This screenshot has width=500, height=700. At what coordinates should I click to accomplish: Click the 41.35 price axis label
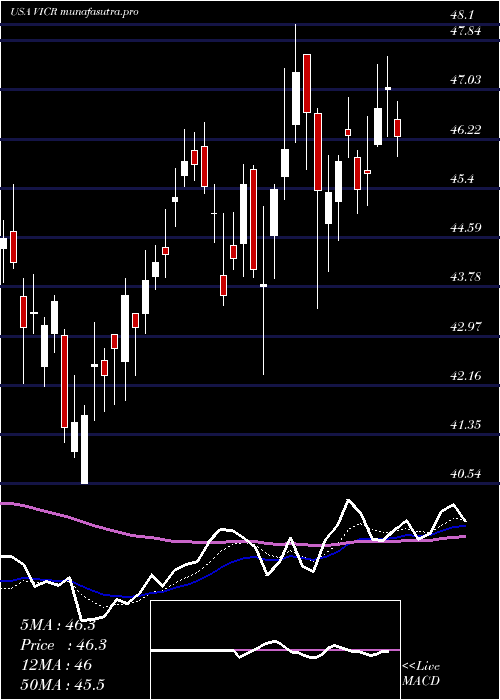(x=466, y=425)
